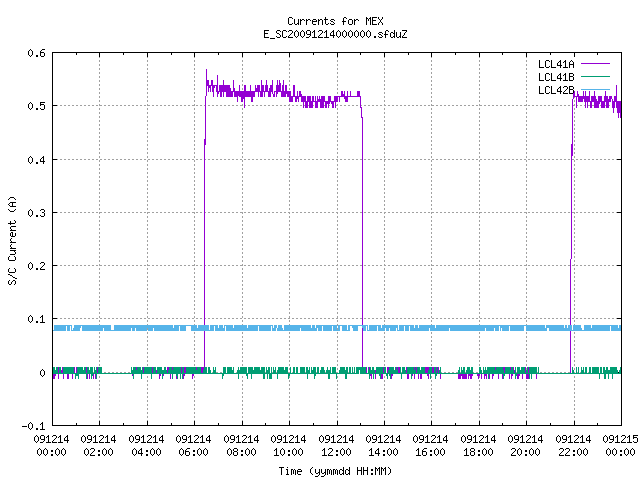Click the x-axis label "Time (yymmdd HH:MM)"
Viewport: 640px width, 480px height.
click(335, 471)
